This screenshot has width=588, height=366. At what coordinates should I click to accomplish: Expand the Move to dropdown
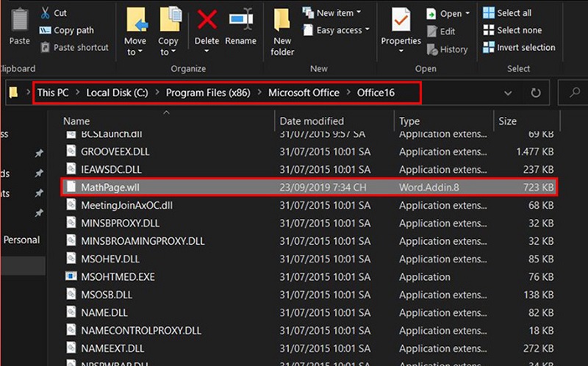tap(135, 52)
